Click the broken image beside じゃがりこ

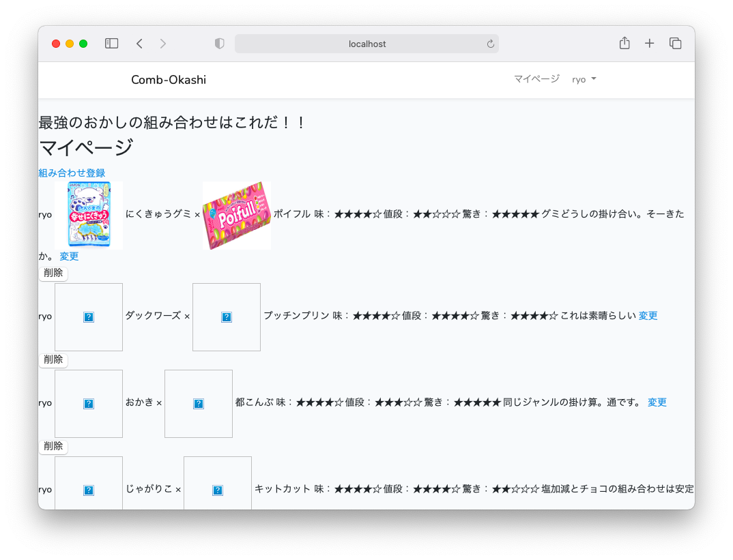(x=89, y=484)
